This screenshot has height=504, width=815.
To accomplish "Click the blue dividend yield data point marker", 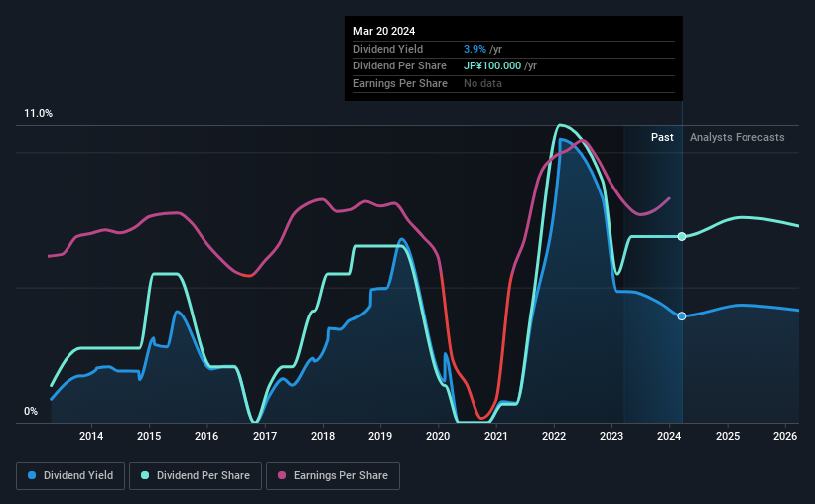I will (682, 315).
